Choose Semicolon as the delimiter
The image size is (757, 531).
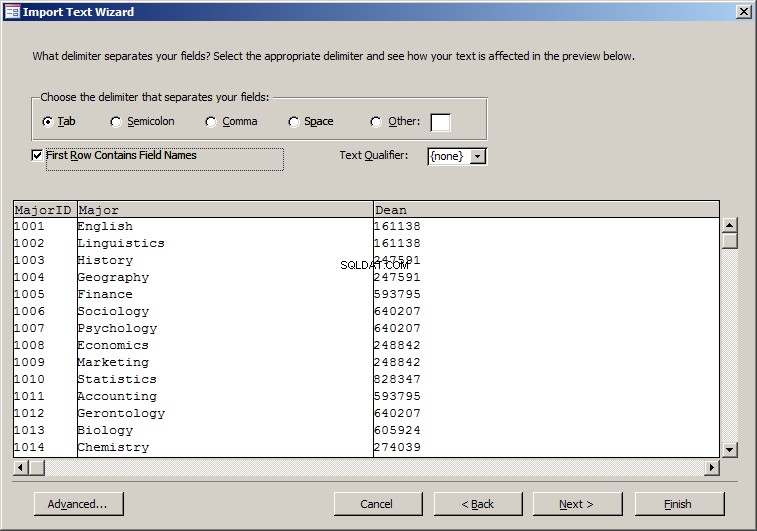(x=115, y=122)
